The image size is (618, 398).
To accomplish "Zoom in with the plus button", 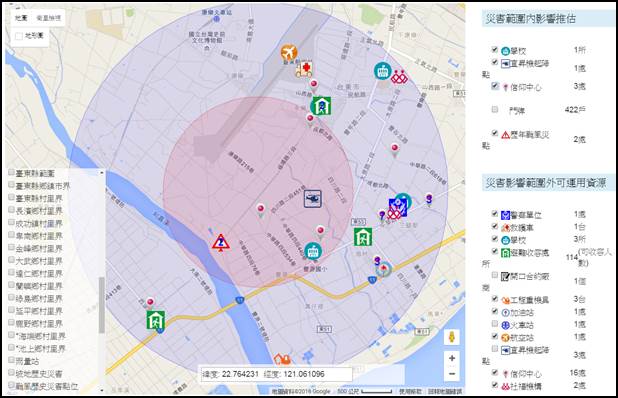I will pos(452,358).
